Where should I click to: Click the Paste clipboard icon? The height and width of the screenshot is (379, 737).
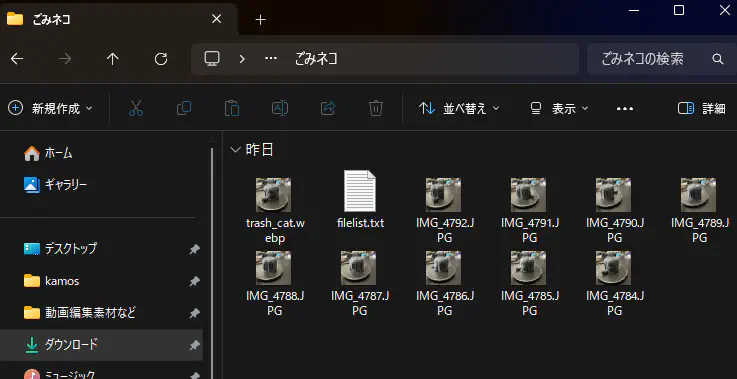232,109
